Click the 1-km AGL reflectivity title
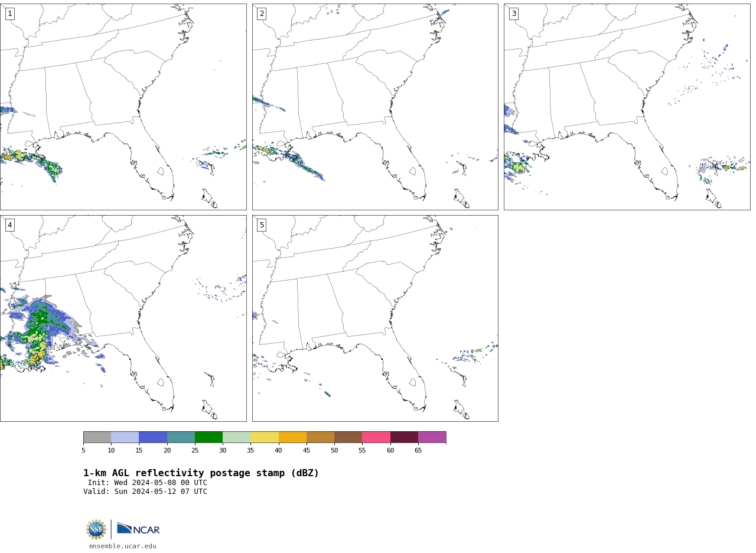The image size is (756, 553). pyautogui.click(x=201, y=473)
